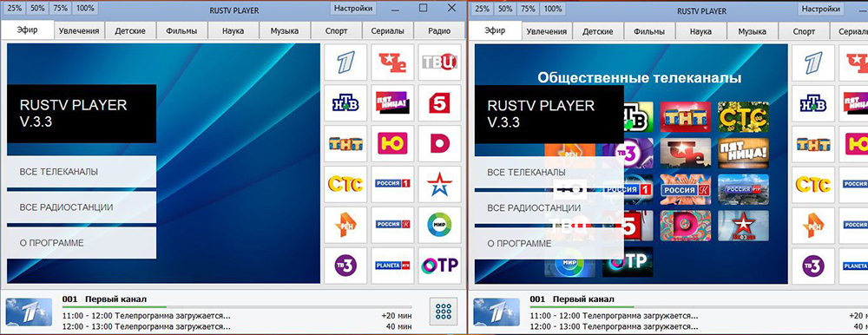Select the Че channel icon in left window
The image size is (868, 335).
click(x=392, y=62)
